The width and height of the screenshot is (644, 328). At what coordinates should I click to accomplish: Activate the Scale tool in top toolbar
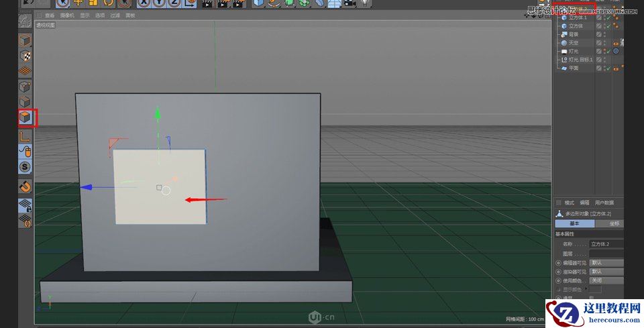(93, 3)
